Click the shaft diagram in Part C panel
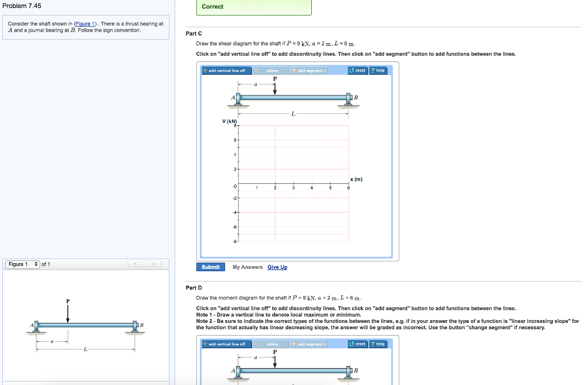588x385 pixels. coord(293,97)
